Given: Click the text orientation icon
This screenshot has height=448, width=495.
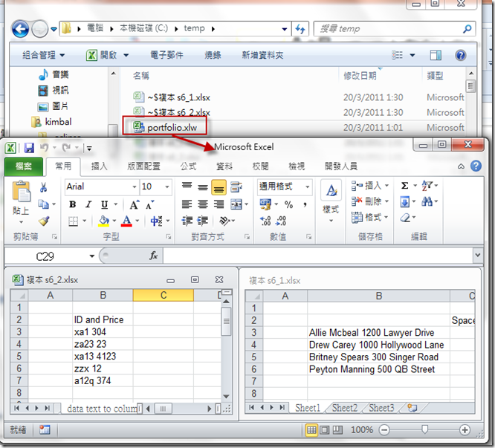Looking at the screenshot, I should (224, 221).
